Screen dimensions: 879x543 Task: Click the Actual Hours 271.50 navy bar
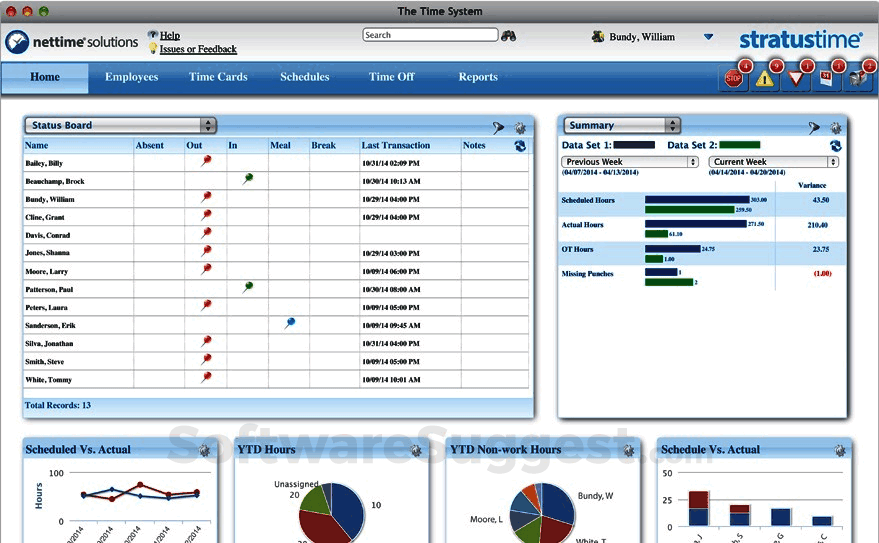click(696, 224)
